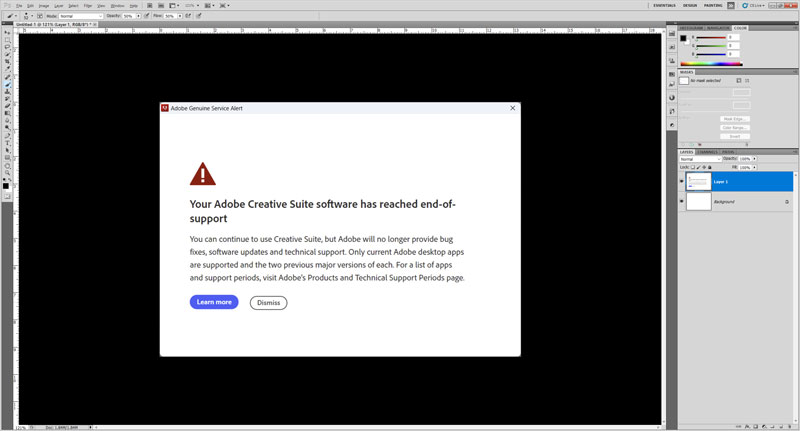Switch to the Navigator tab
Image resolution: width=800 pixels, height=431 pixels.
coord(718,28)
